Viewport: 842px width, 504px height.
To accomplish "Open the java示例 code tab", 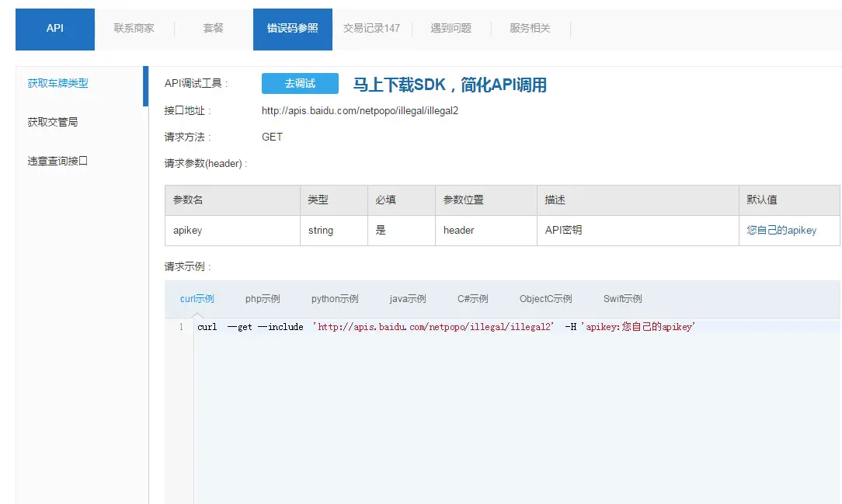I will coord(408,299).
